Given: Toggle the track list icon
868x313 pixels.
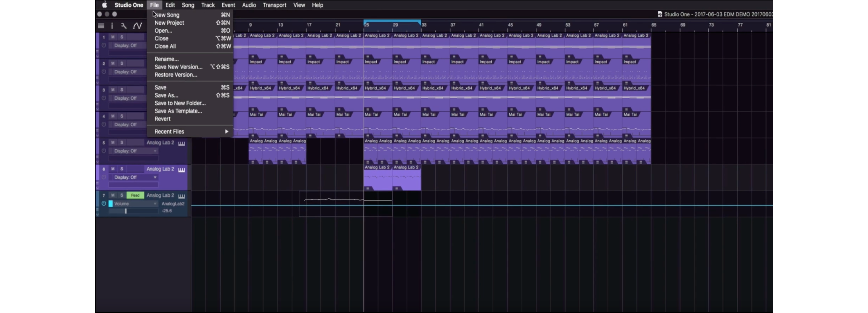Looking at the screenshot, I should (101, 26).
